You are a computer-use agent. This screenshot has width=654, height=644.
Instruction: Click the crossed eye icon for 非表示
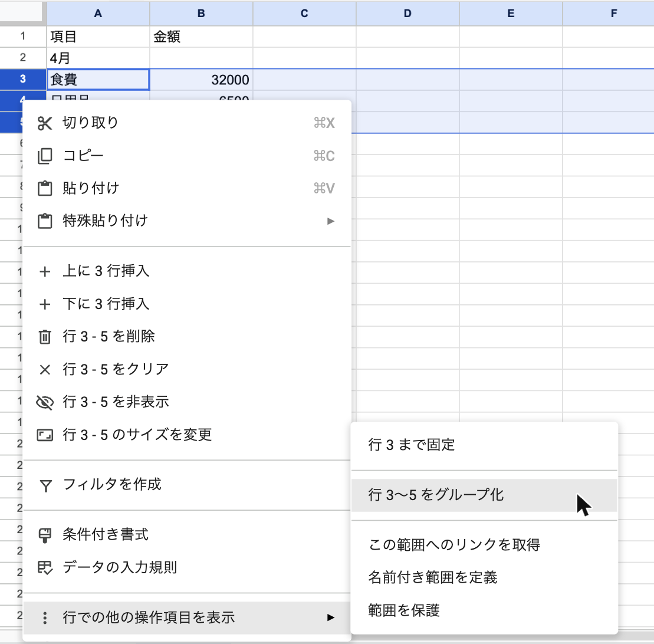[x=45, y=402]
